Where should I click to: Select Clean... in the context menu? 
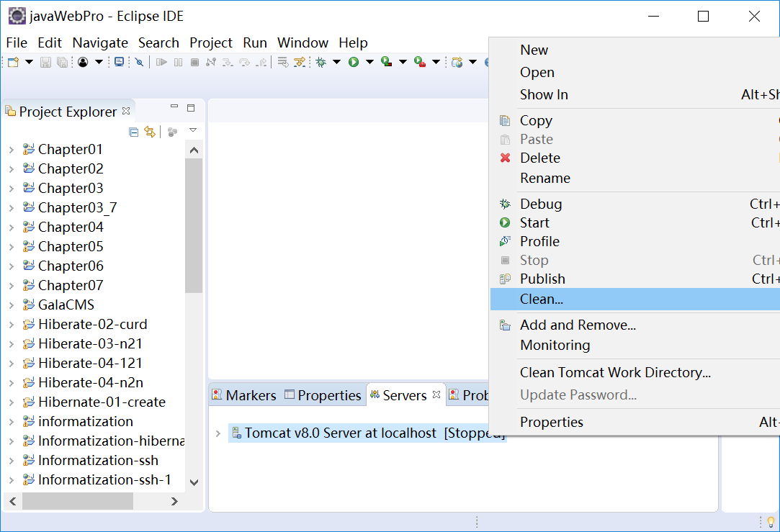pyautogui.click(x=635, y=299)
